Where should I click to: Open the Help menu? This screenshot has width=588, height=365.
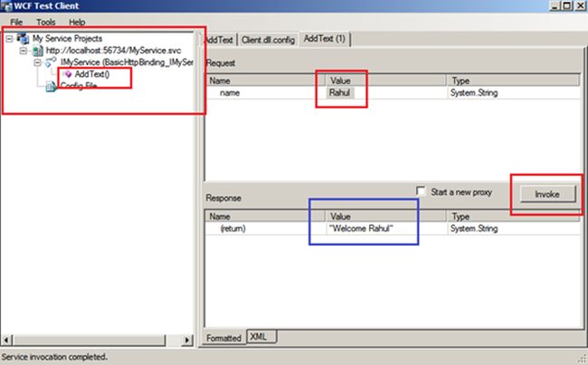click(x=77, y=22)
